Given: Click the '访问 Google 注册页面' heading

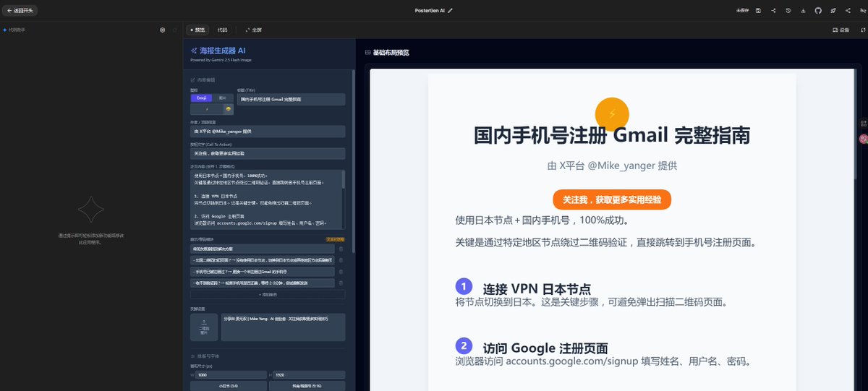Looking at the screenshot, I should point(545,348).
